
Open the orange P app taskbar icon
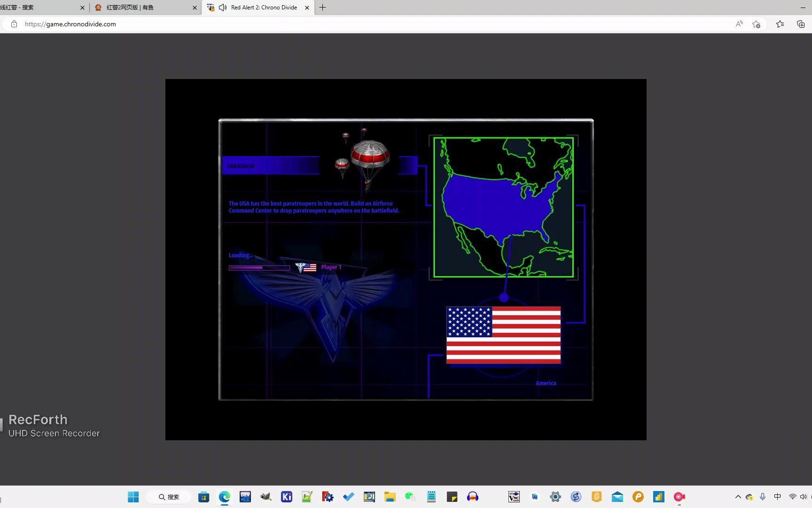tap(638, 497)
